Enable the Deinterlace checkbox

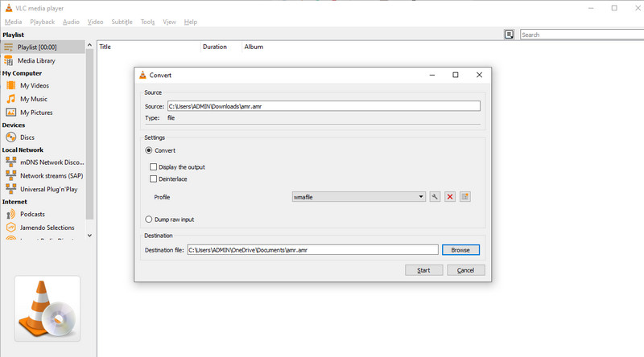[x=153, y=179]
